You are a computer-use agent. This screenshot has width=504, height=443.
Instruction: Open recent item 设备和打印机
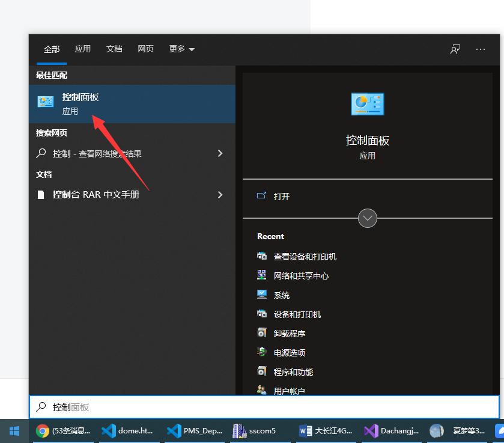tap(297, 314)
